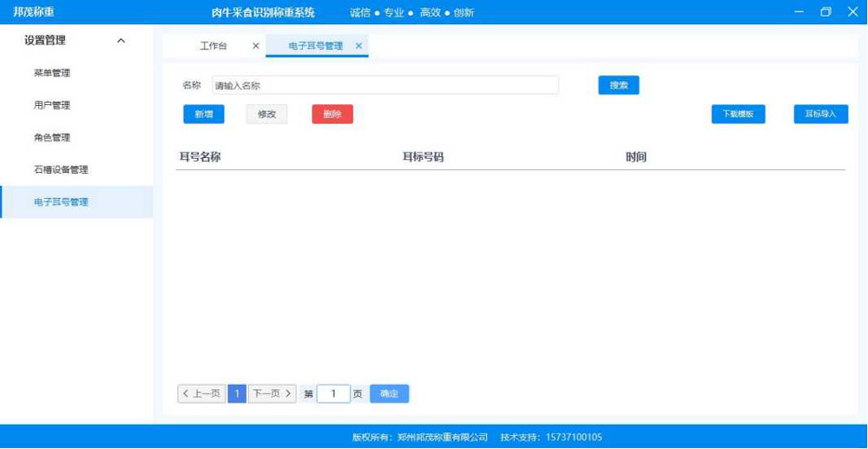Go to previous page with 上一页
The image size is (868, 449).
pos(201,394)
